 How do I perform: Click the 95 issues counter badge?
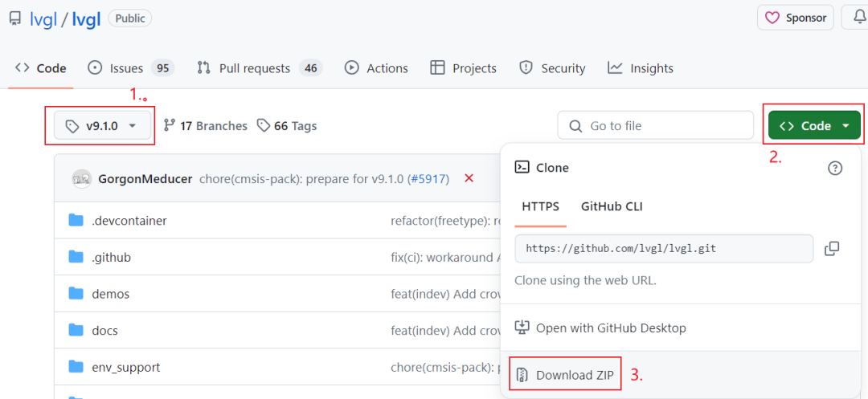[x=162, y=68]
